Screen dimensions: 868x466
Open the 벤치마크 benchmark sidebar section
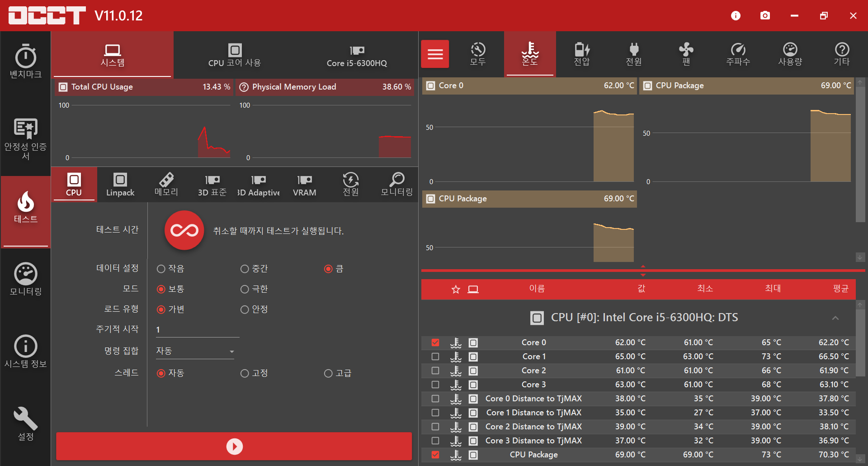(26, 62)
